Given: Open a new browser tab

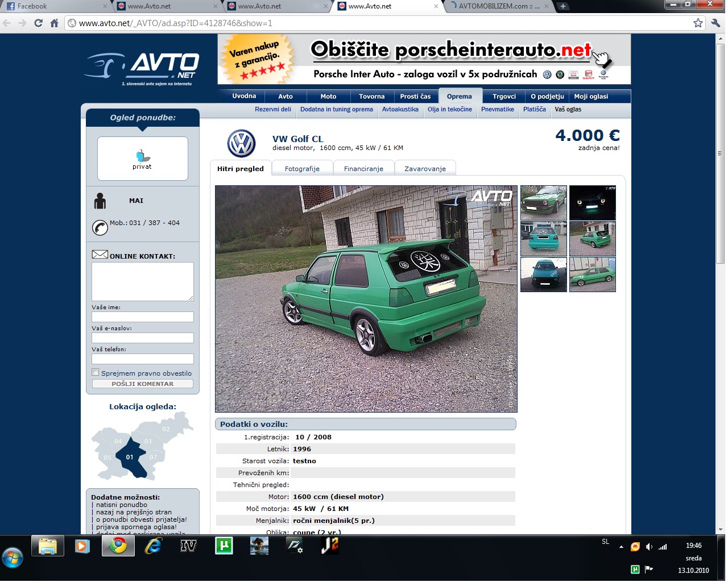Looking at the screenshot, I should coord(562,6).
